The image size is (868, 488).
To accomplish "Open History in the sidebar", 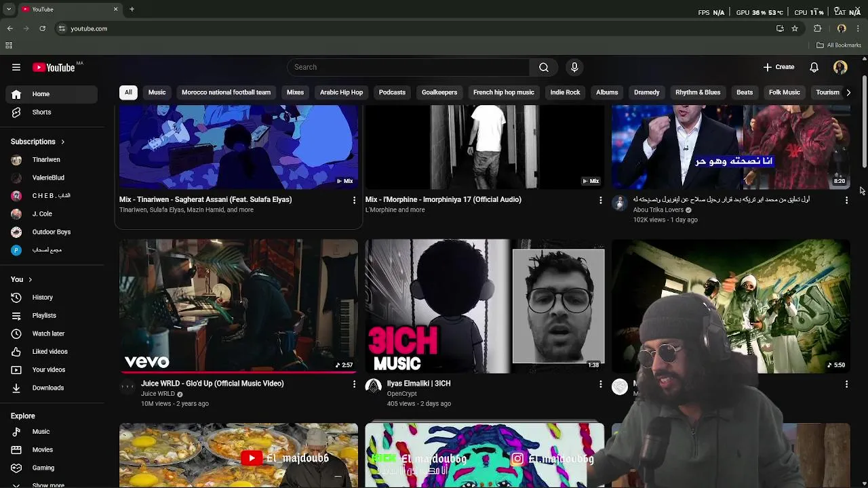I will pyautogui.click(x=52, y=298).
